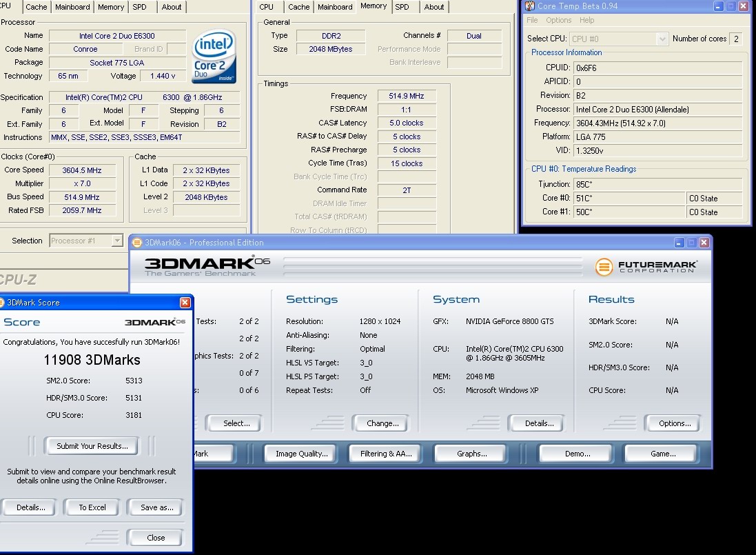Click the GFX NVIDIA GeForce 8800 GTS text
This screenshot has width=756, height=555.
509,321
